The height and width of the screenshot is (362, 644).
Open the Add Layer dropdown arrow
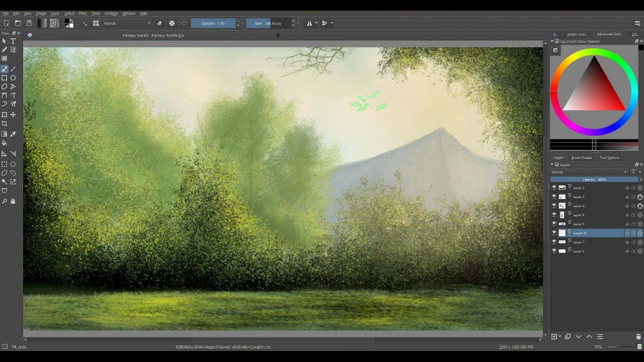(560, 336)
